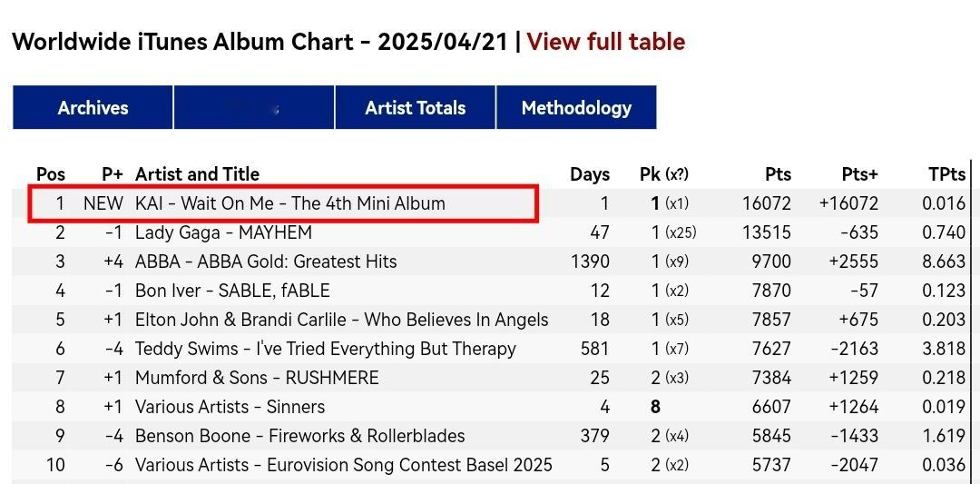Open the View full table link
The image size is (980, 484).
pos(605,42)
